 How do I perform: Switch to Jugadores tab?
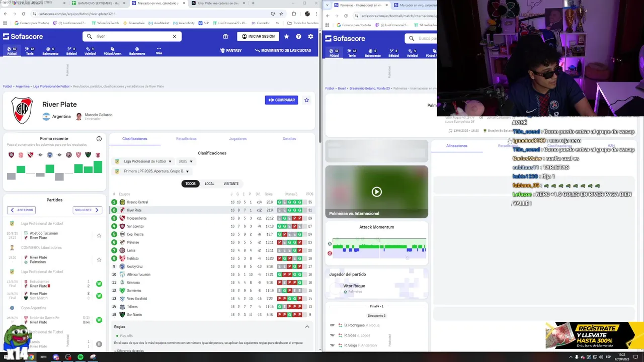point(237,139)
